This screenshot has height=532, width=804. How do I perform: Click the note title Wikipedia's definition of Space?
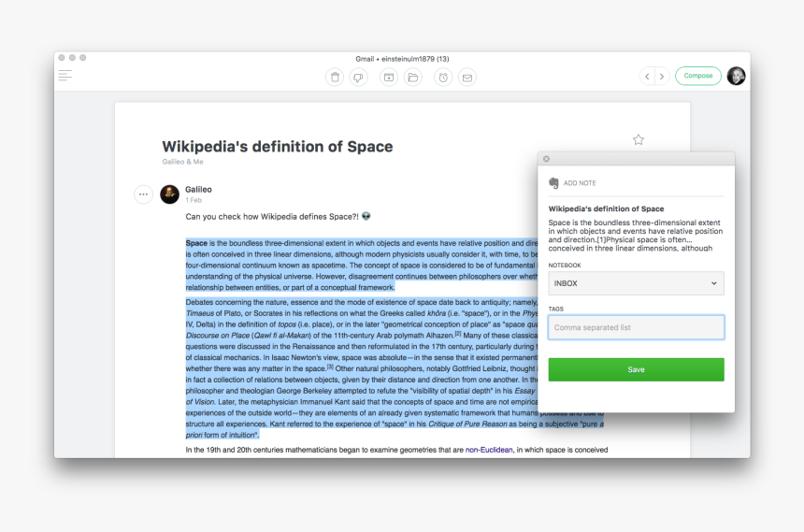(x=606, y=208)
